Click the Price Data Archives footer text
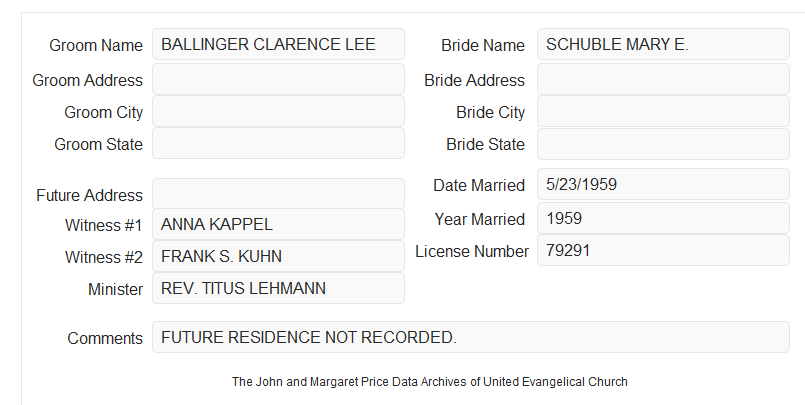805x405 pixels. [x=430, y=382]
